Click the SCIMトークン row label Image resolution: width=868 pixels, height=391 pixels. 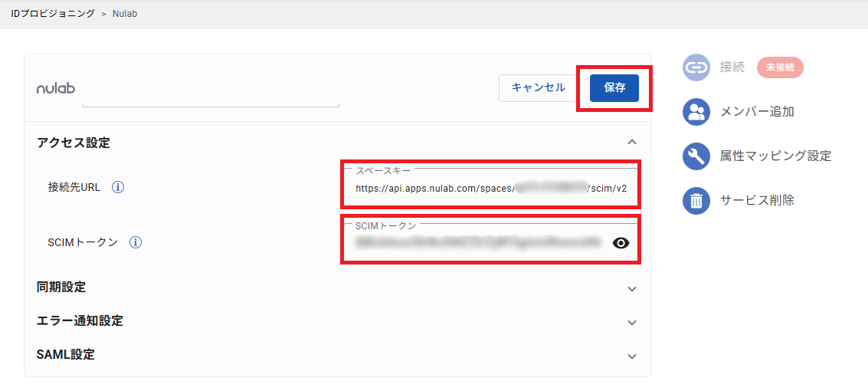(x=83, y=242)
